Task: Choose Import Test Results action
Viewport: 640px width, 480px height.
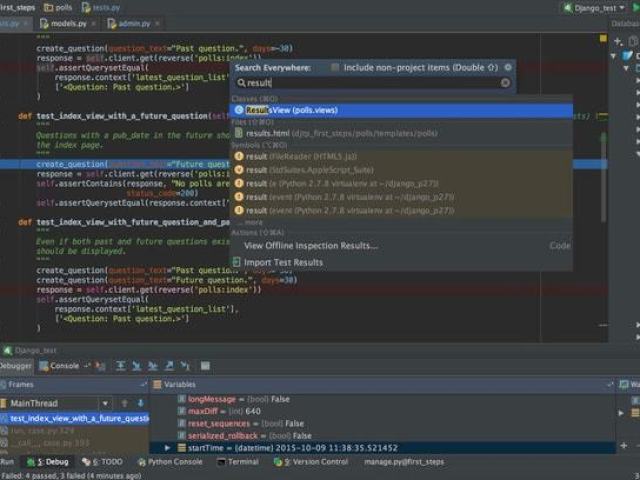Action: pos(401,262)
